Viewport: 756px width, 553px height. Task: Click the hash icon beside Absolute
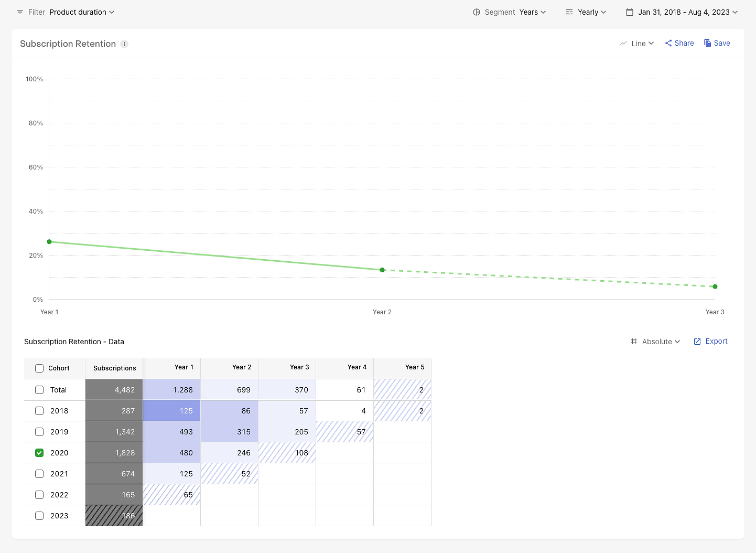(x=634, y=342)
